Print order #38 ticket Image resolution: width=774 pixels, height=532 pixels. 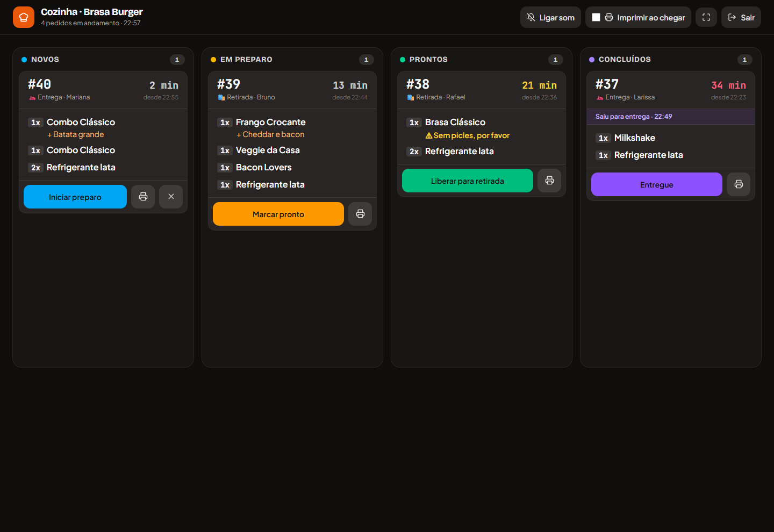click(549, 181)
